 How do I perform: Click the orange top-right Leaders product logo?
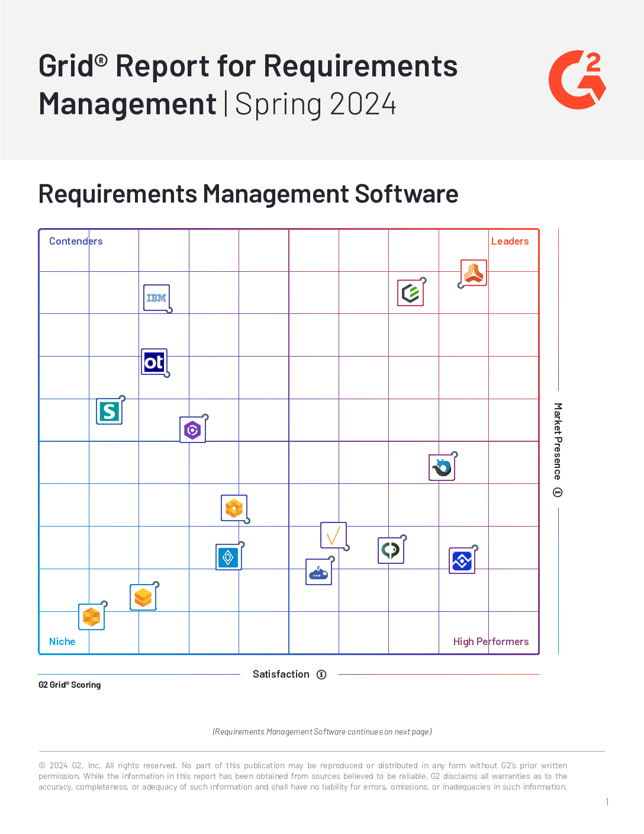click(474, 273)
